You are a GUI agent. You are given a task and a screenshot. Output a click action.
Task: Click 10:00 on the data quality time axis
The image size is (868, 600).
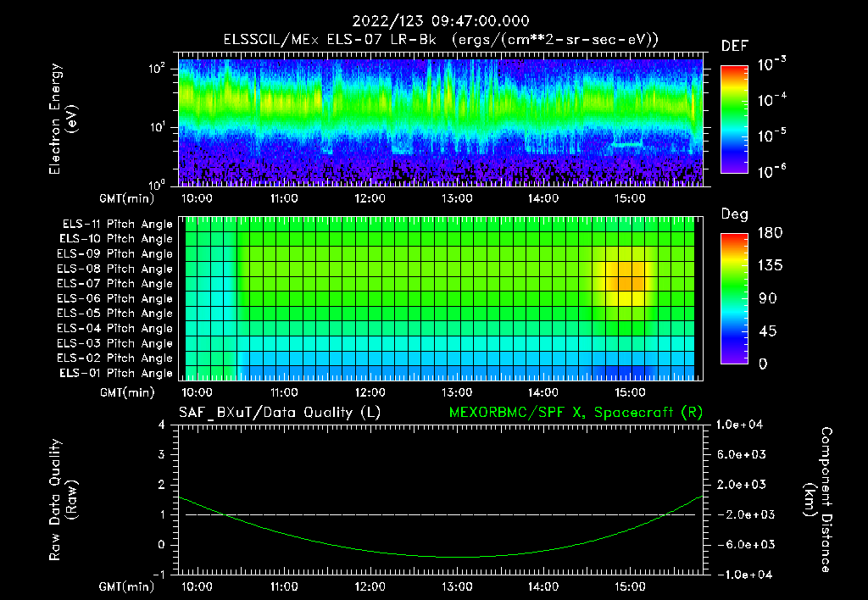pos(197,586)
